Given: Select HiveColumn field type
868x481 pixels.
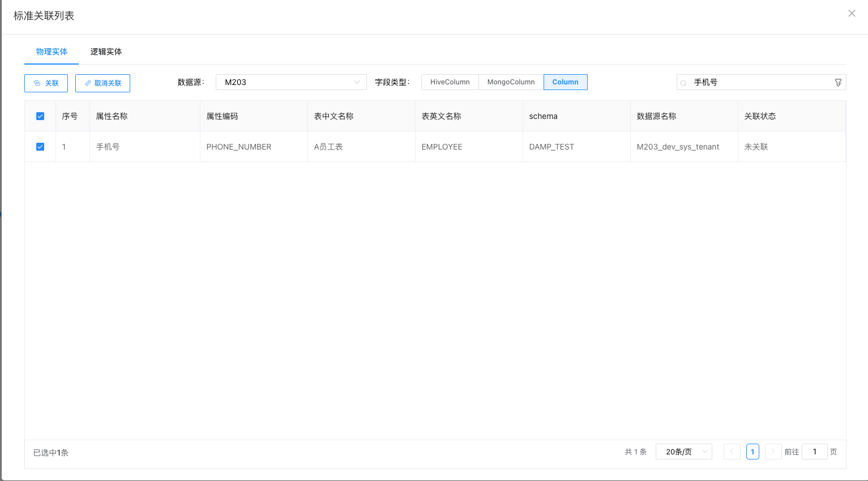Looking at the screenshot, I should pyautogui.click(x=450, y=82).
